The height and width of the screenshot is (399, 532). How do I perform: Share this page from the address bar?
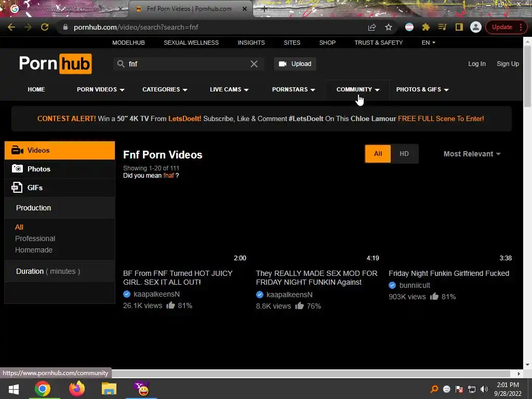(372, 27)
